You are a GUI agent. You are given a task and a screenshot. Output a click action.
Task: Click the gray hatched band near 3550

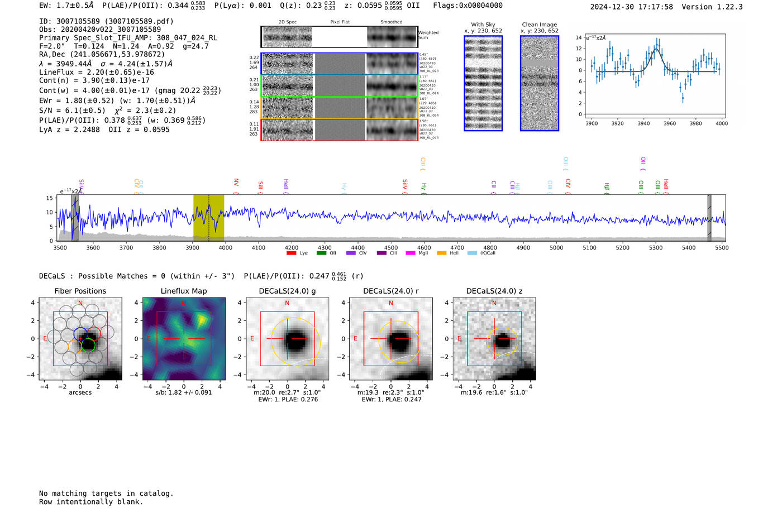pos(75,218)
